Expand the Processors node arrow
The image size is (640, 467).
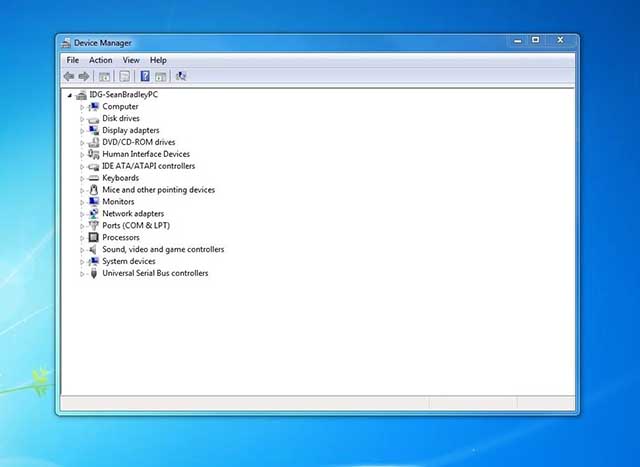point(82,238)
